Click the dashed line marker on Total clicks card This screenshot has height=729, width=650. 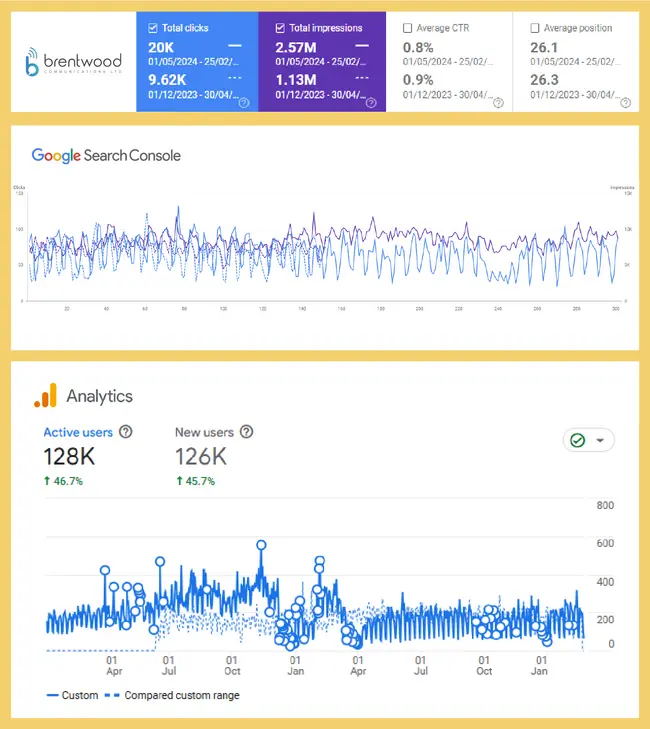click(235, 78)
